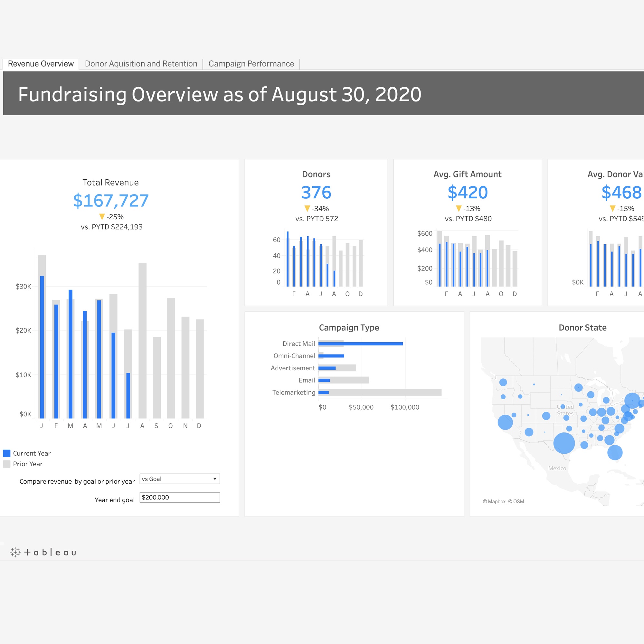Click the Florida donor bubble on map

[615, 452]
